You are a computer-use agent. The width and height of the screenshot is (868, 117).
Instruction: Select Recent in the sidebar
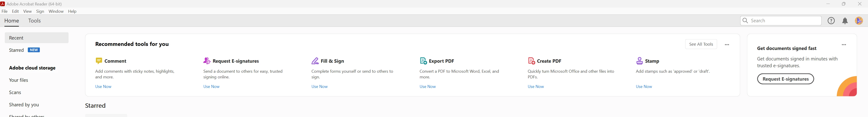[36, 38]
